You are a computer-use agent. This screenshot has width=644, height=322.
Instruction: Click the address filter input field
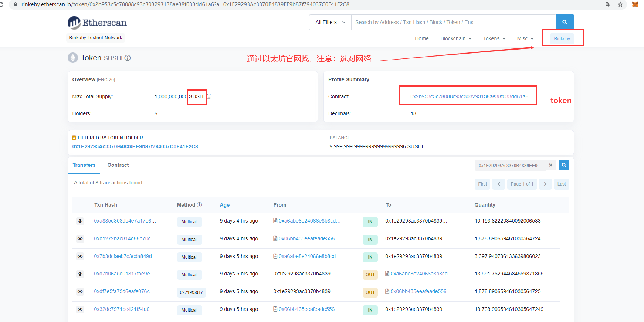click(x=510, y=165)
